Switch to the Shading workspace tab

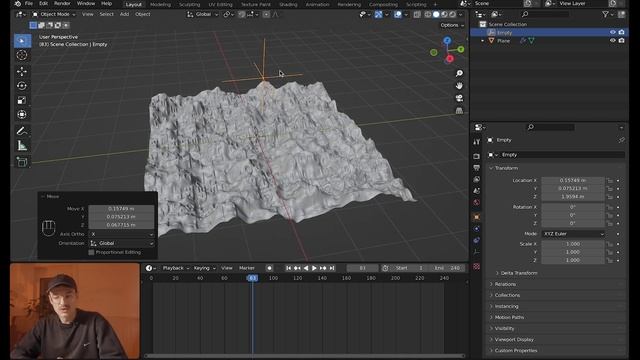tap(288, 4)
